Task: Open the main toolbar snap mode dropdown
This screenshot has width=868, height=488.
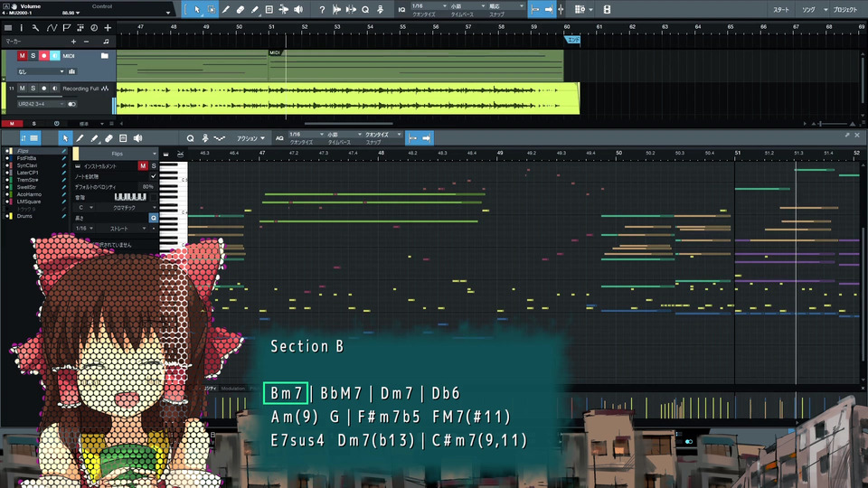Action: 506,6
